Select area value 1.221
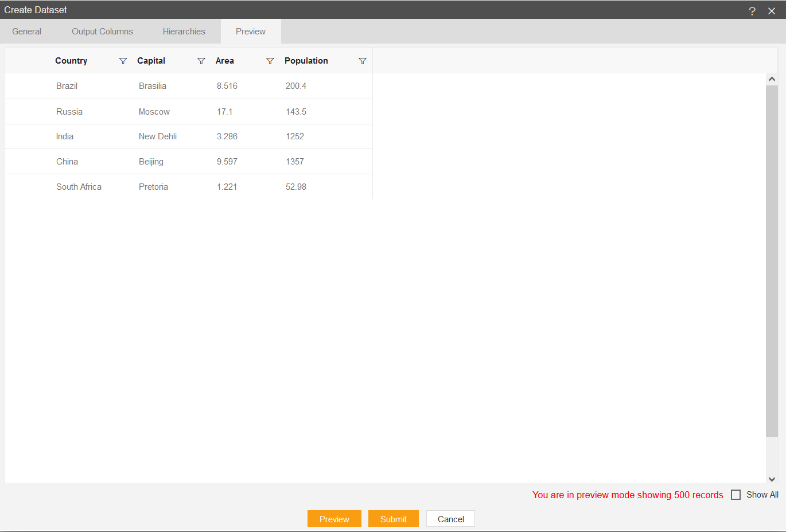Viewport: 786px width, 532px height. click(x=227, y=187)
